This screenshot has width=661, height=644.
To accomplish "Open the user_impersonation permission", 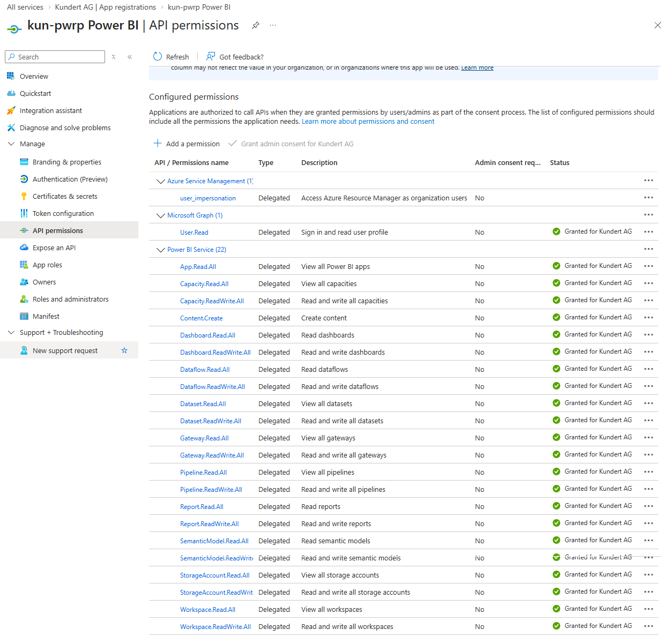I will 208,198.
